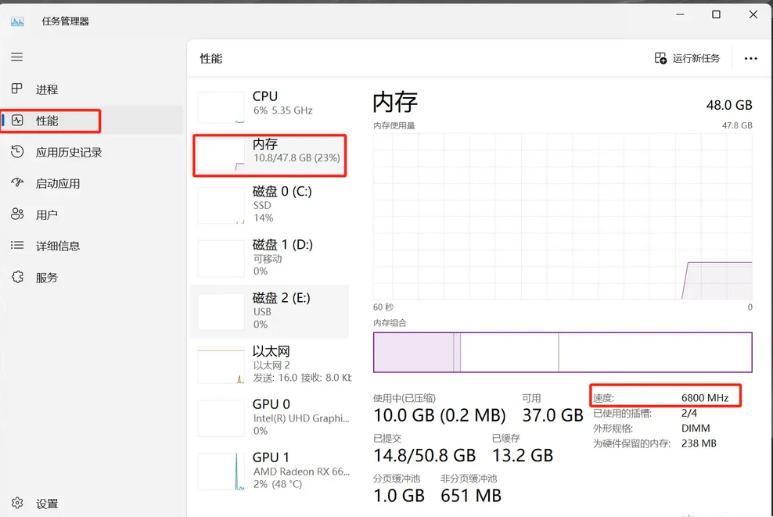Viewport: 773px width, 517px height.
Task: Click the 以太网 mini graph thumbnail
Action: click(x=221, y=366)
